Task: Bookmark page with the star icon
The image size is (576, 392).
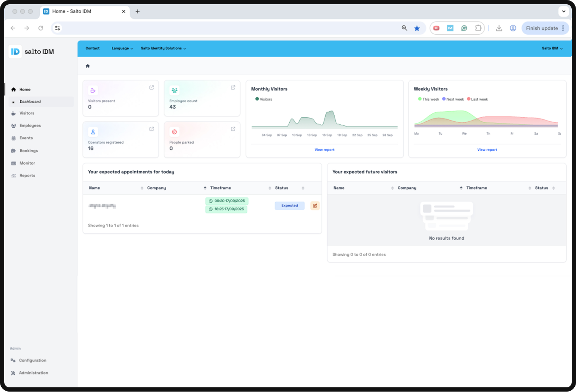Action: coord(417,28)
